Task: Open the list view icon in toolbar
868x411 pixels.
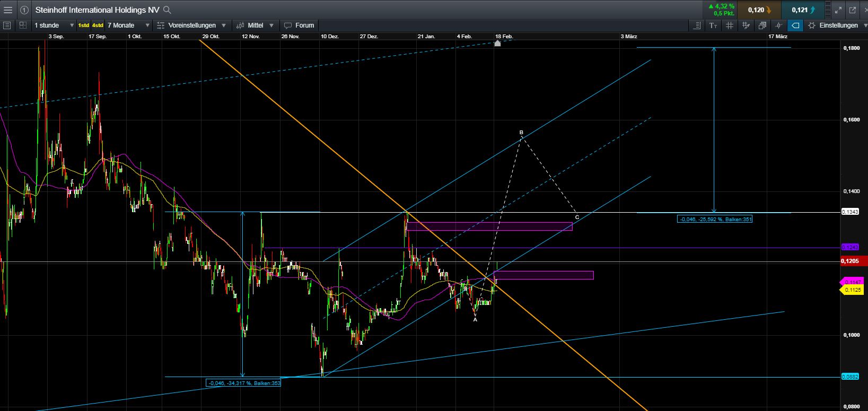Action: tap(7, 25)
